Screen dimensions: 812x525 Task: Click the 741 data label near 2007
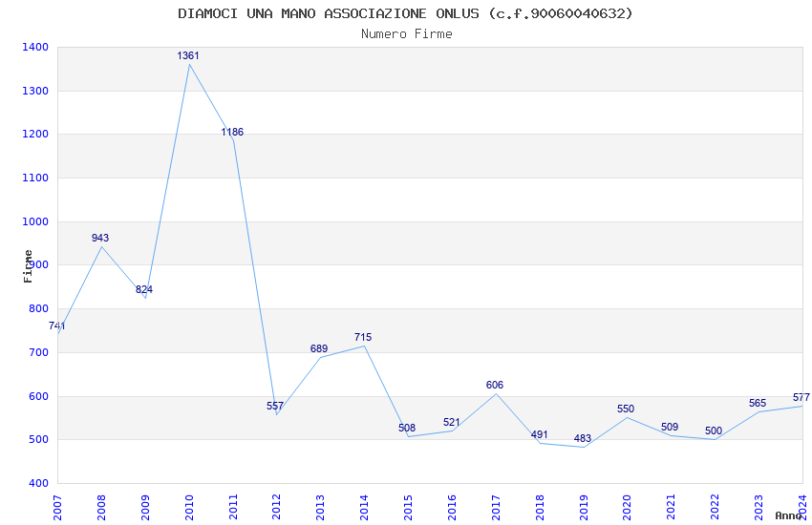pos(57,325)
